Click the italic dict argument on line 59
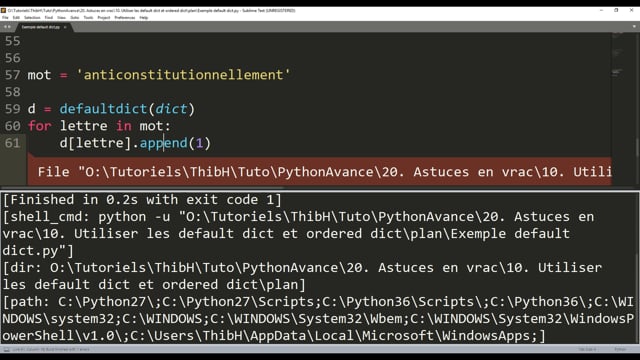This screenshot has height=360, width=640. 171,109
